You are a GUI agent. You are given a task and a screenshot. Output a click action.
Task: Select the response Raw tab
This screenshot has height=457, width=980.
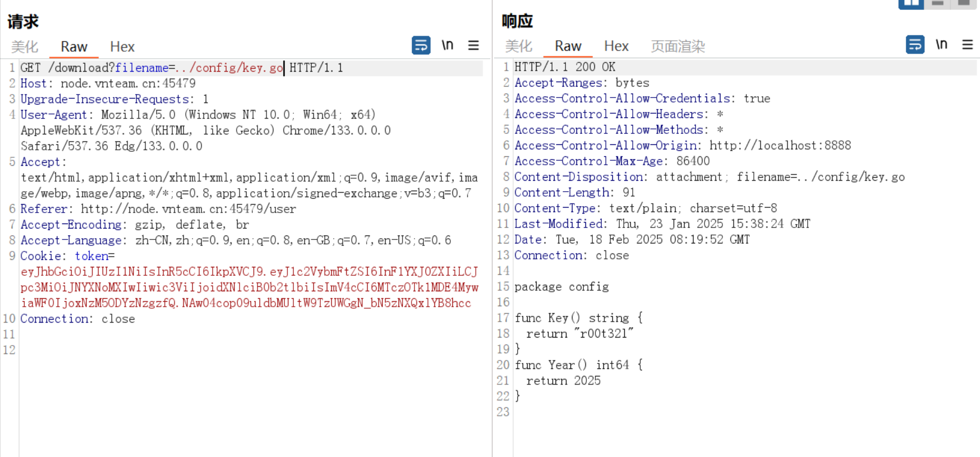pyautogui.click(x=568, y=46)
